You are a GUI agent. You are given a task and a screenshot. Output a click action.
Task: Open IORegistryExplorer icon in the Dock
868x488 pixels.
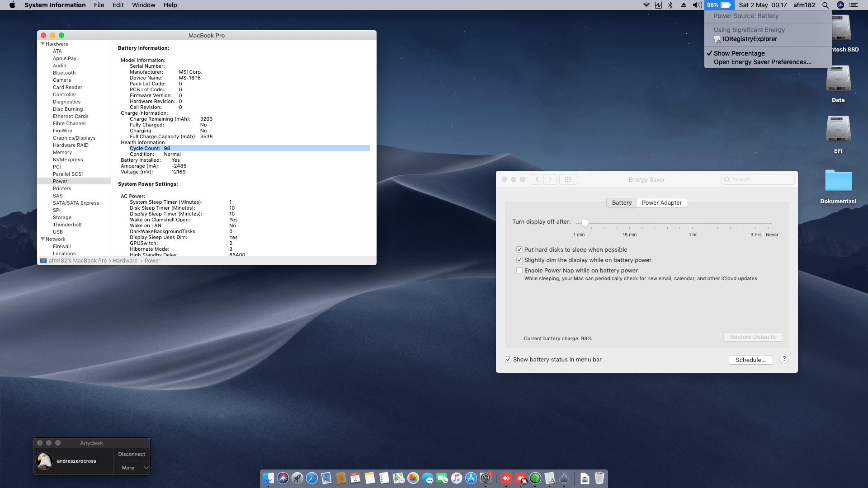coord(550,478)
